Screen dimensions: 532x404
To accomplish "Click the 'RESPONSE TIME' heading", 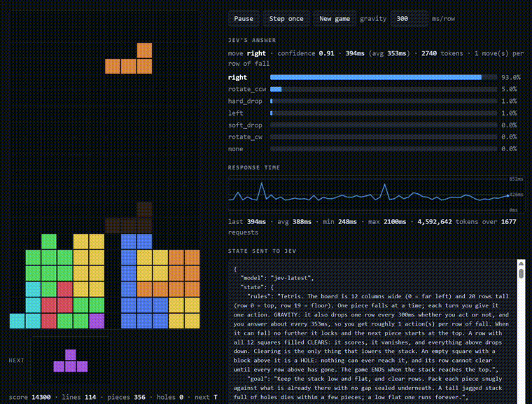I will (254, 168).
